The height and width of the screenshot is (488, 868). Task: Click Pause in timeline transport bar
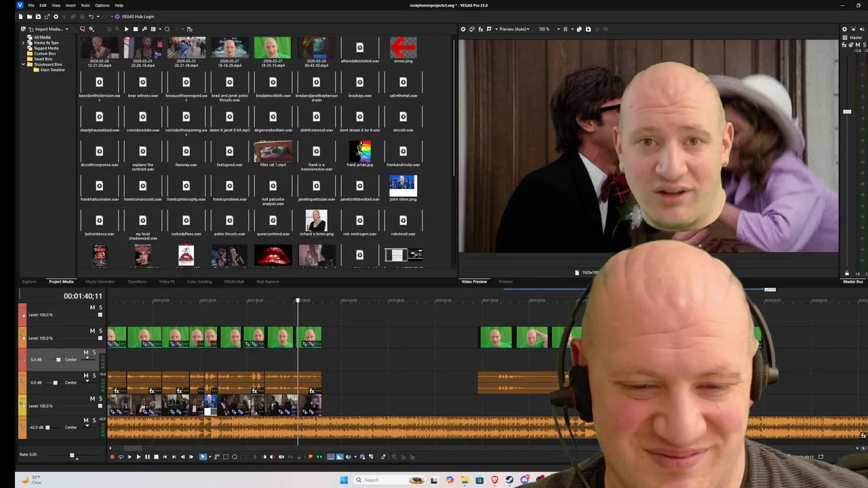click(147, 457)
